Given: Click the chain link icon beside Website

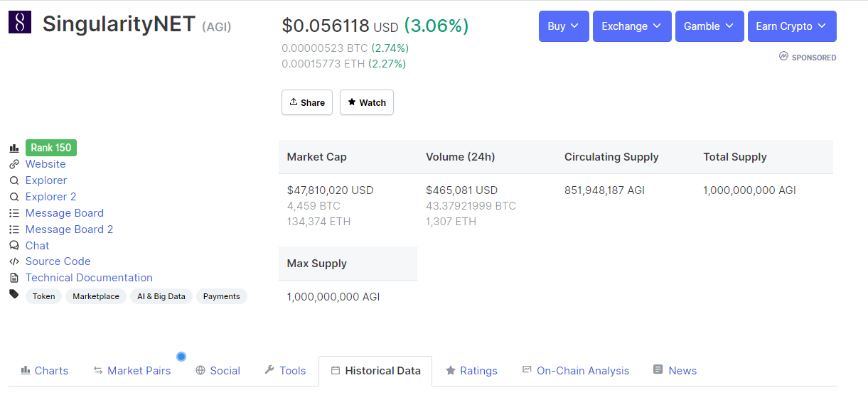Looking at the screenshot, I should tap(14, 164).
